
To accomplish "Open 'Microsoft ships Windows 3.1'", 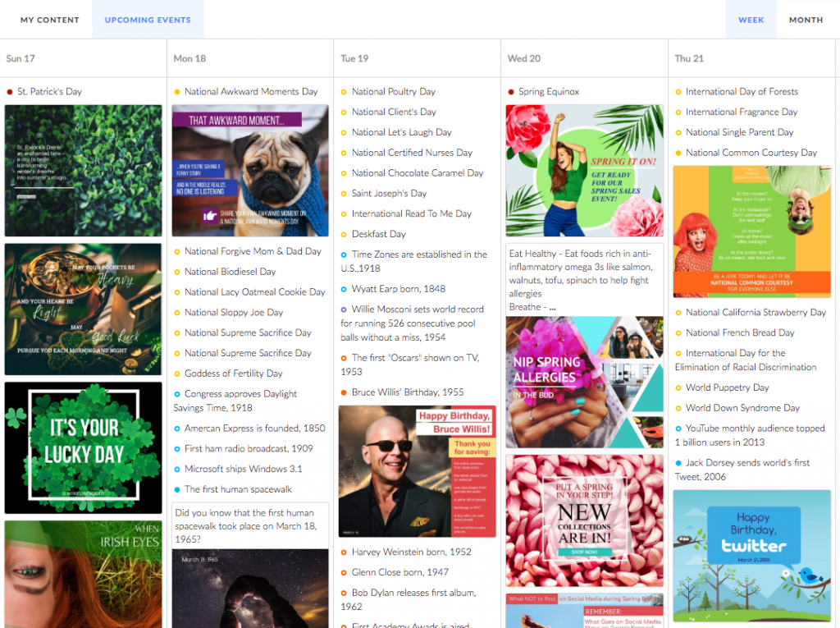I will pyautogui.click(x=243, y=469).
